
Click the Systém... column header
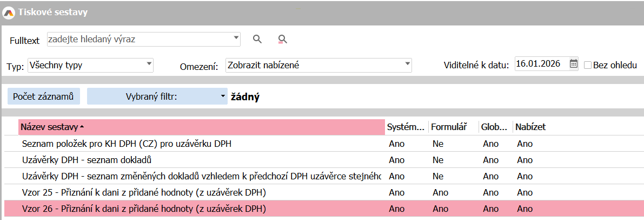406,127
